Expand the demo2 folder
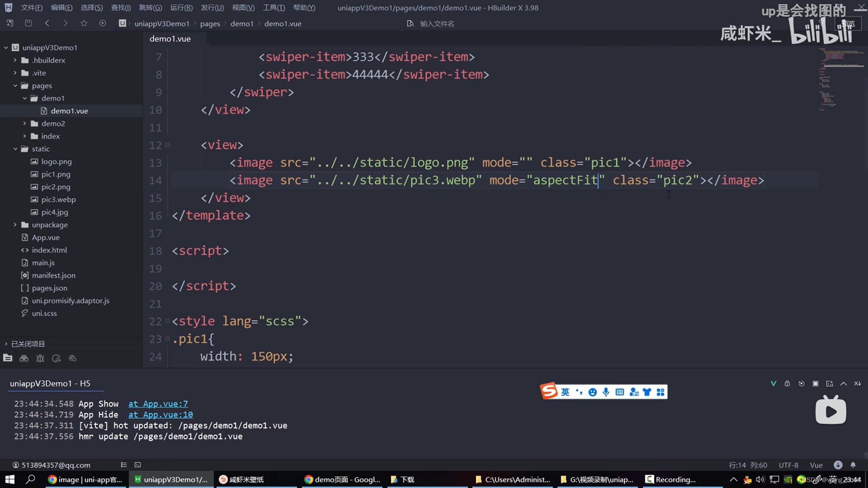868x488 pixels. tap(24, 123)
